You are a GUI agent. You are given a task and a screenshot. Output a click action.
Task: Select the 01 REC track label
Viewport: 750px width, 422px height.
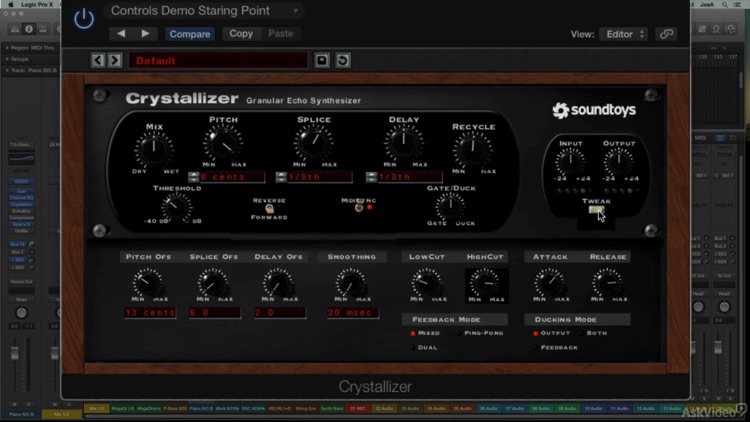(x=358, y=409)
